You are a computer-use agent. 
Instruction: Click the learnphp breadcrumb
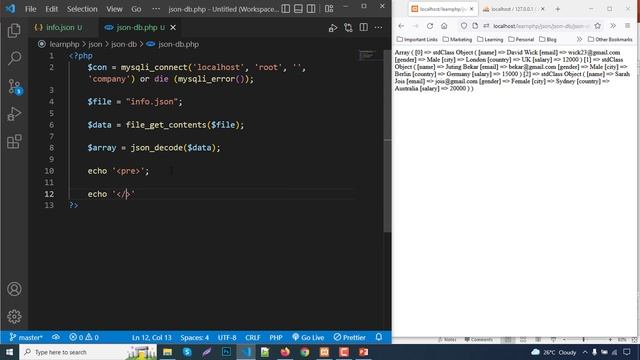[x=64, y=44]
